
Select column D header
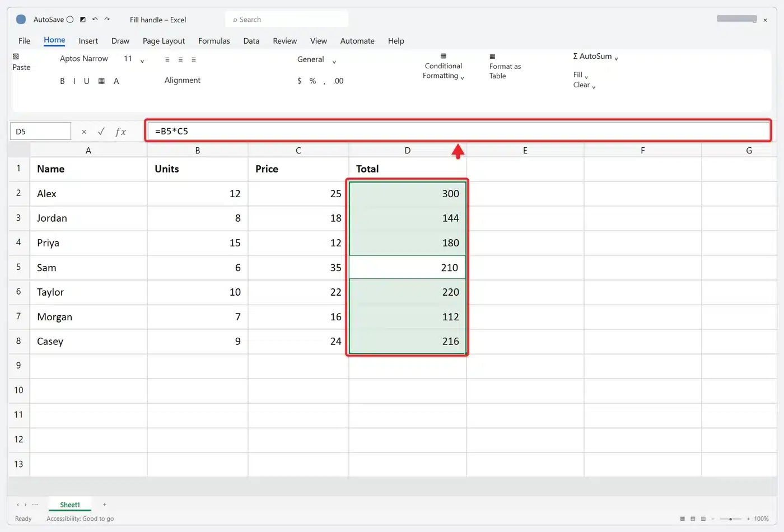[408, 150]
